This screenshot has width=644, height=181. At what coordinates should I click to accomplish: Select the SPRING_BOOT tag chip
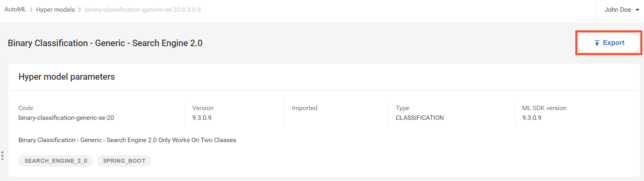(124, 161)
